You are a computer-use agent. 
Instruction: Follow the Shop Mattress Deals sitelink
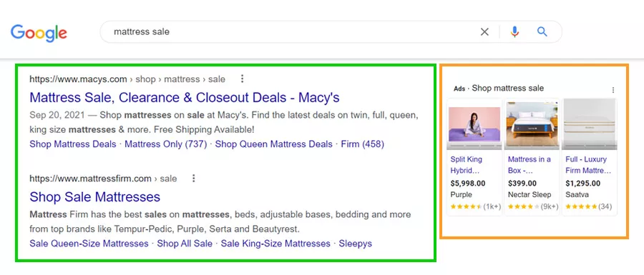[x=73, y=144]
